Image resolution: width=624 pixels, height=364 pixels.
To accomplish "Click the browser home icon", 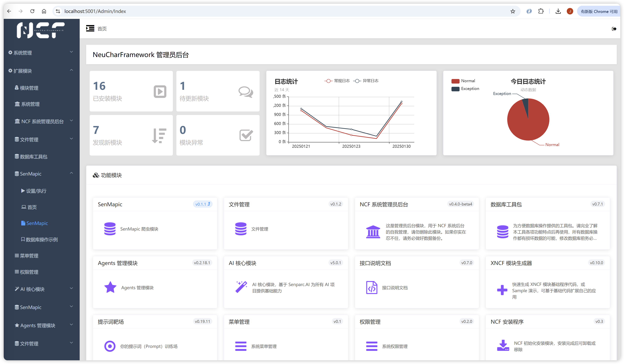I will [x=44, y=11].
